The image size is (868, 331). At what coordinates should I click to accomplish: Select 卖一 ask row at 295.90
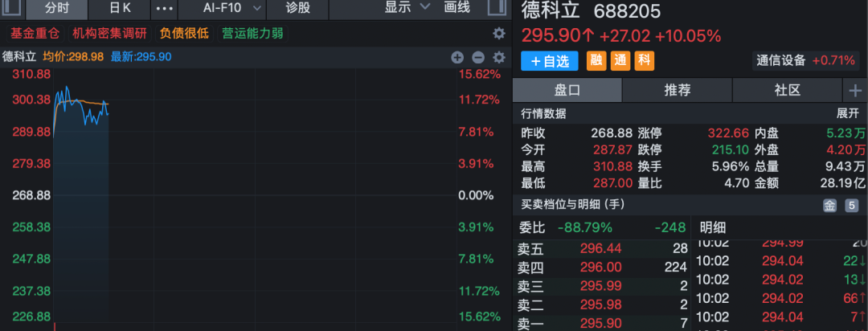(602, 323)
